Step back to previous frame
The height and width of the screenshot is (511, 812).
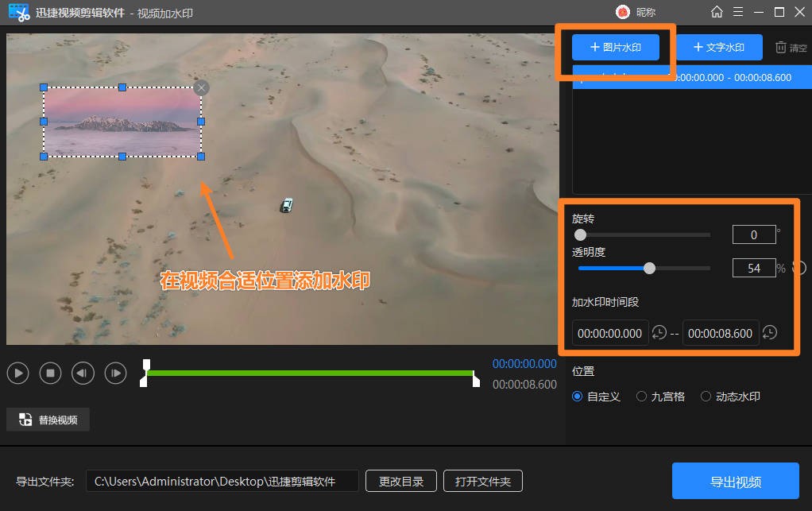click(83, 373)
